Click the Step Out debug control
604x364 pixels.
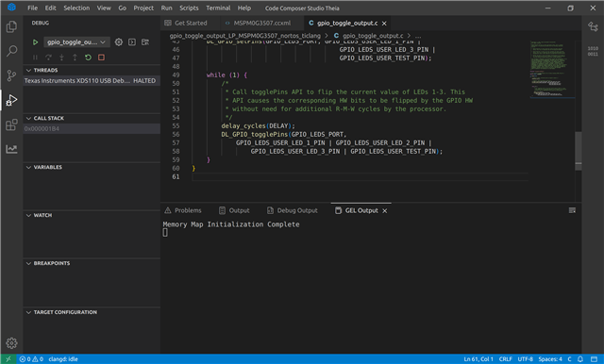tap(75, 58)
